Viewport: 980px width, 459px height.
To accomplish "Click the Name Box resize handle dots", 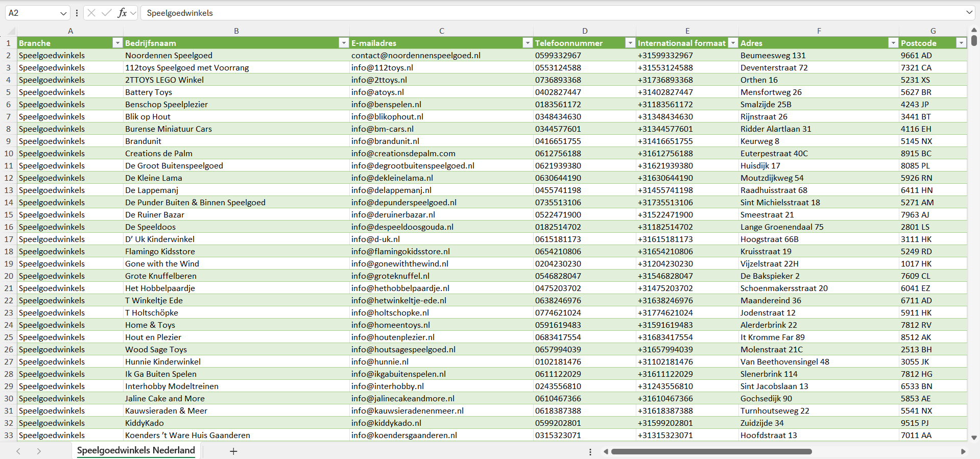I will click(77, 13).
